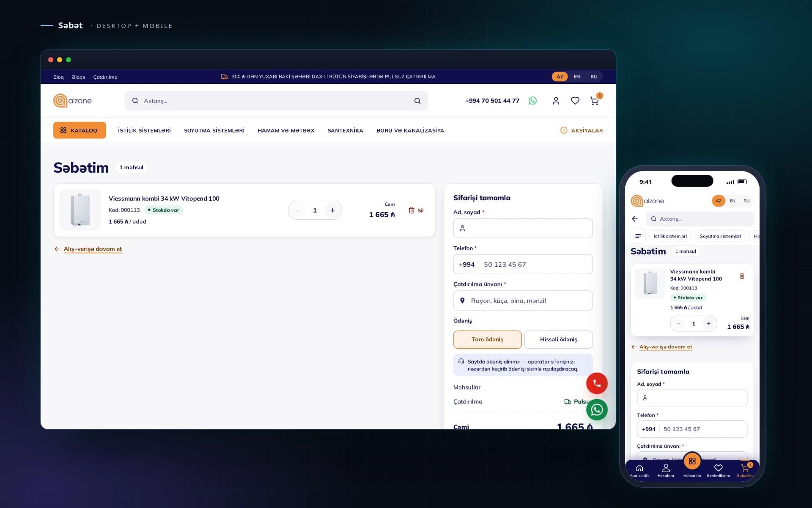This screenshot has width=812, height=508.
Task: Open the cart icon in desktop header
Action: tap(594, 101)
